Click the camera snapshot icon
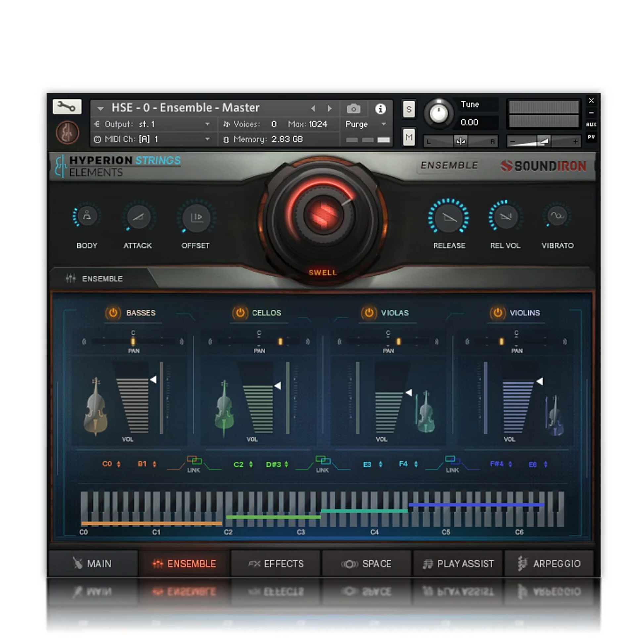The width and height of the screenshot is (644, 644). tap(353, 109)
